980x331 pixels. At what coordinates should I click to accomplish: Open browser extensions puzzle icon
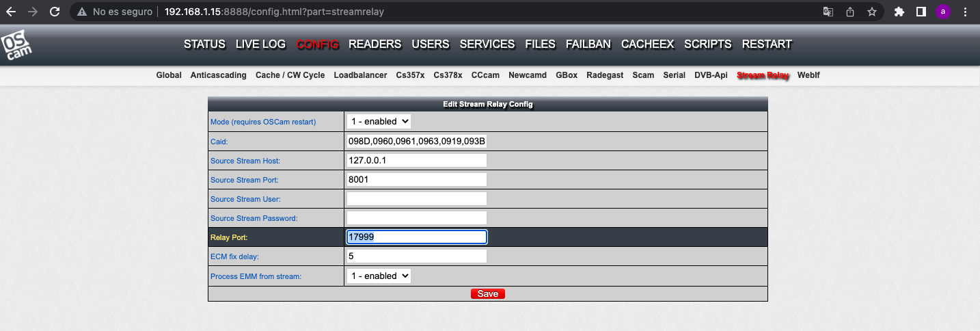[899, 12]
